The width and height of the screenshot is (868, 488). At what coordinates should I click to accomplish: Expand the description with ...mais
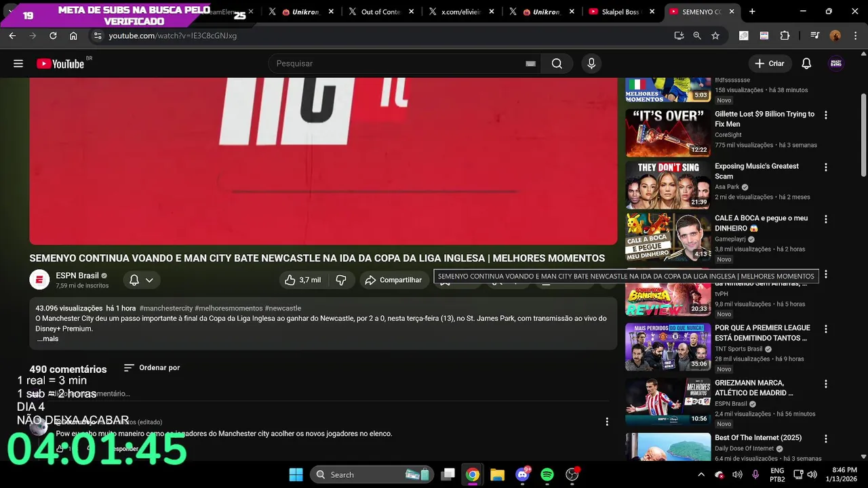(x=47, y=339)
